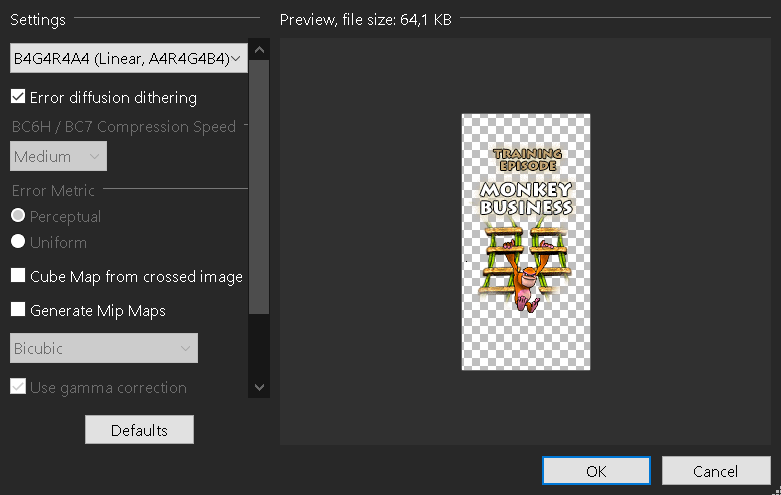781x495 pixels.
Task: Open the Bicubic resampling dropdown
Action: coord(104,348)
